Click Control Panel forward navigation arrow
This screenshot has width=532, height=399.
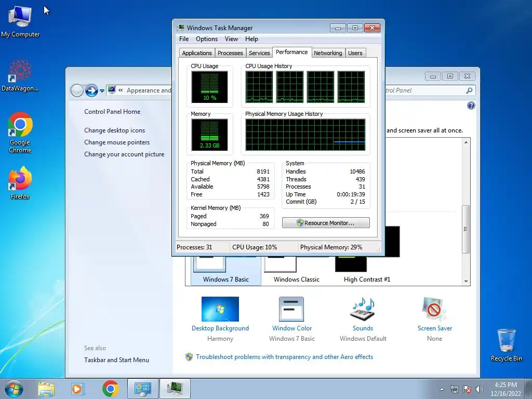[91, 90]
